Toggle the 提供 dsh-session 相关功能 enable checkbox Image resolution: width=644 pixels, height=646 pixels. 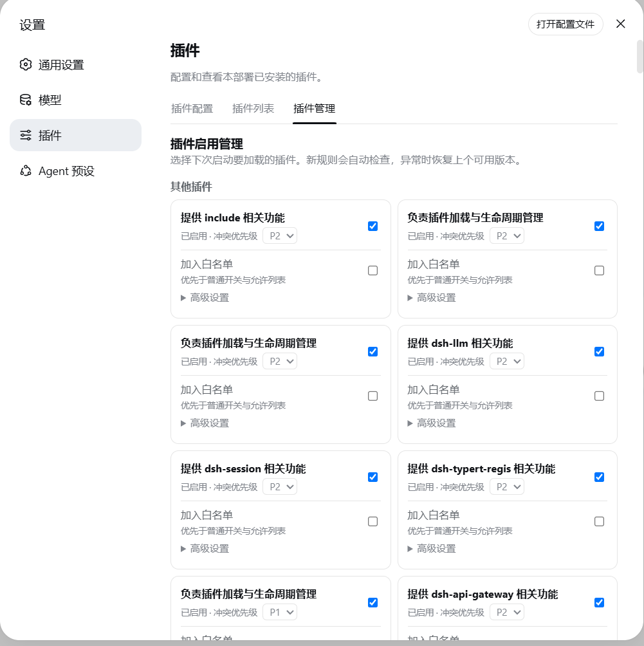pyautogui.click(x=373, y=477)
